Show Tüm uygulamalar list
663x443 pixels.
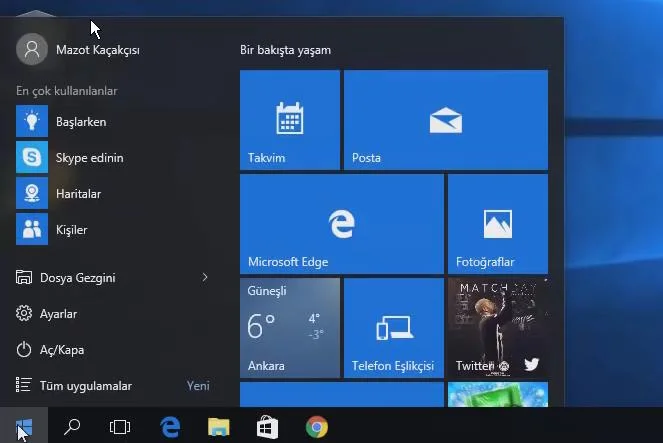tap(85, 386)
